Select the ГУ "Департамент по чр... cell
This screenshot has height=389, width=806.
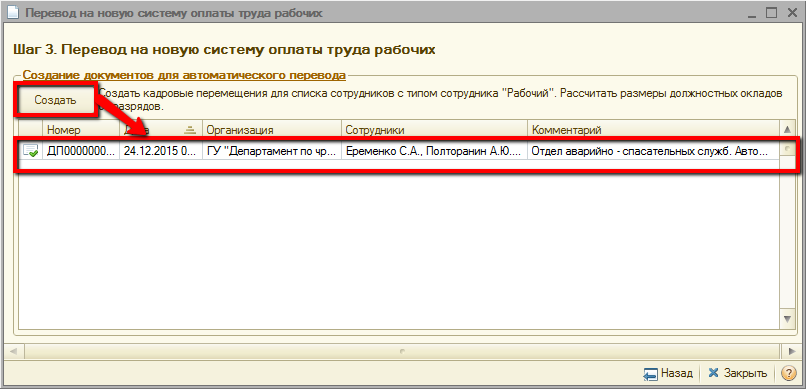click(272, 152)
